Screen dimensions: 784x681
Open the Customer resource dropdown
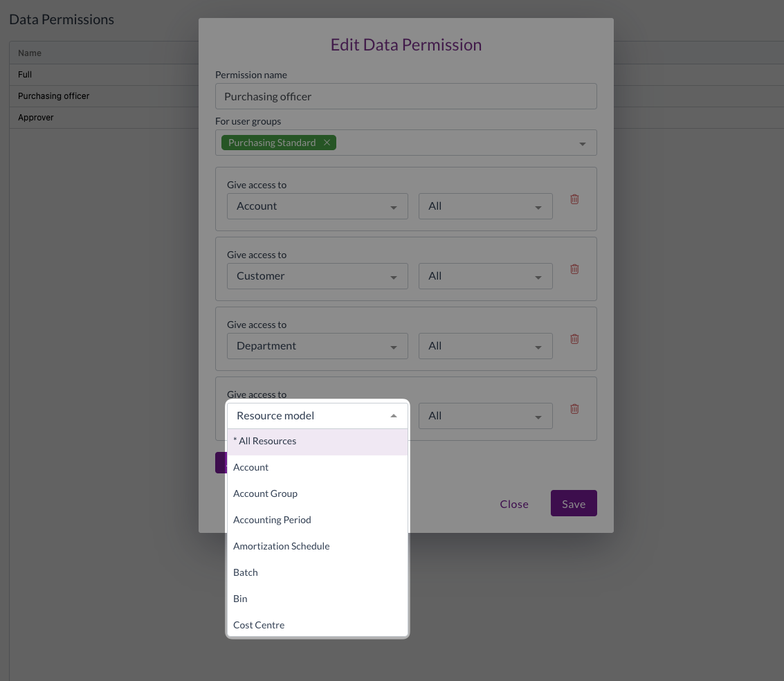point(317,276)
